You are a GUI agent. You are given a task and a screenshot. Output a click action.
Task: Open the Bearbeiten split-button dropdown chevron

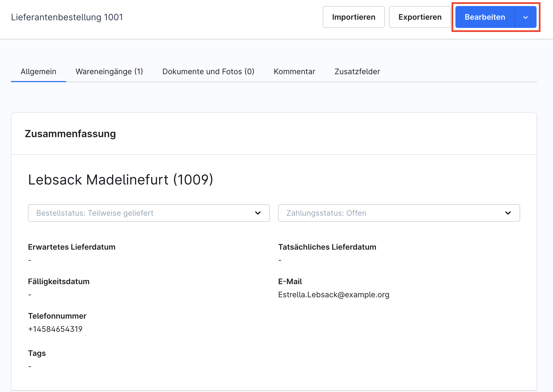[525, 17]
